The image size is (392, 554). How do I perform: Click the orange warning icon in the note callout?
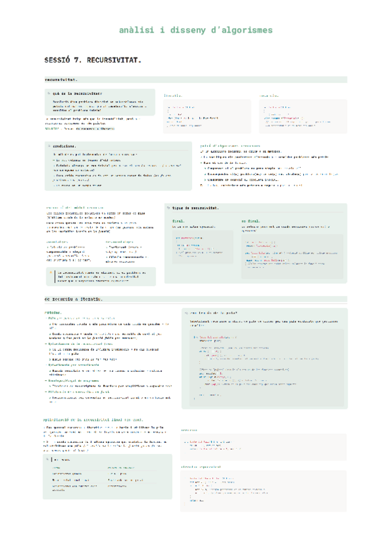click(50, 272)
